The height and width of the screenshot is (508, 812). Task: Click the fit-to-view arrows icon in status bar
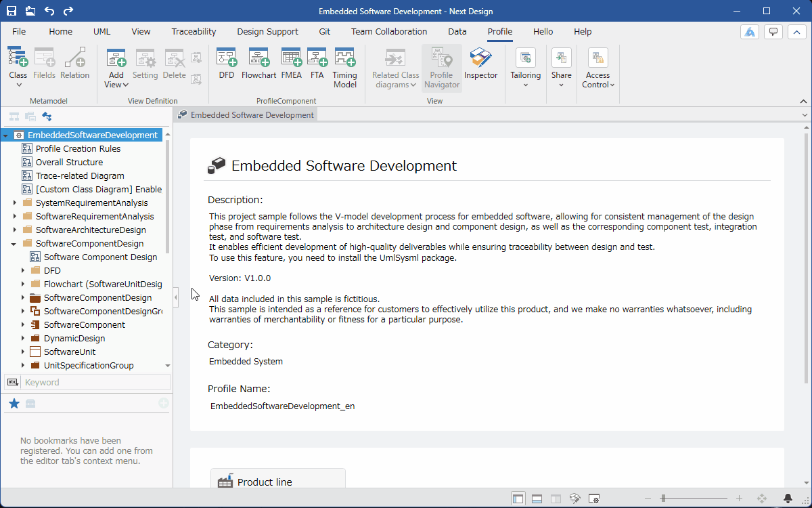pos(762,499)
